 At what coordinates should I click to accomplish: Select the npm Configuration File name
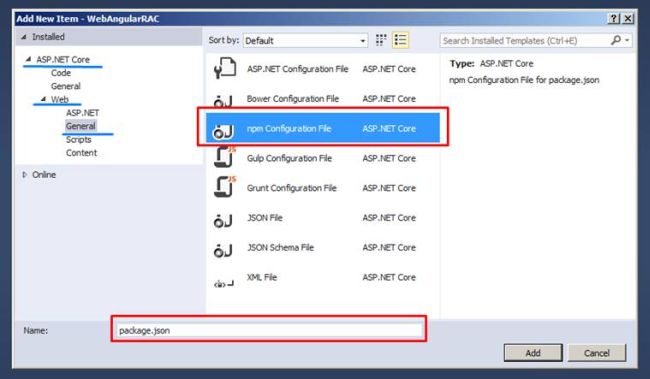(x=289, y=129)
